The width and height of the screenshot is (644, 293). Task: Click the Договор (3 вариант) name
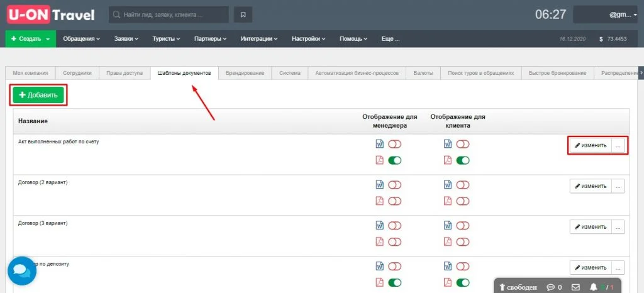pos(43,223)
